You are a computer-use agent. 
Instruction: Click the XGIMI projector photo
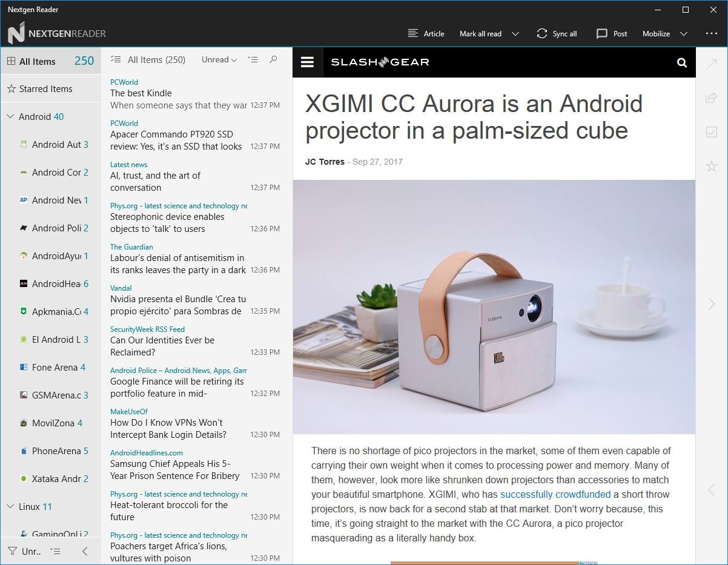coord(494,307)
